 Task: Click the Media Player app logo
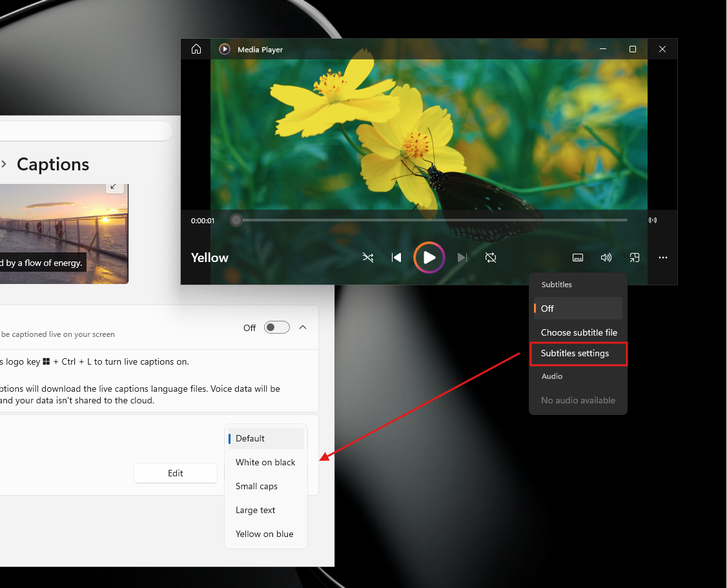click(x=225, y=49)
